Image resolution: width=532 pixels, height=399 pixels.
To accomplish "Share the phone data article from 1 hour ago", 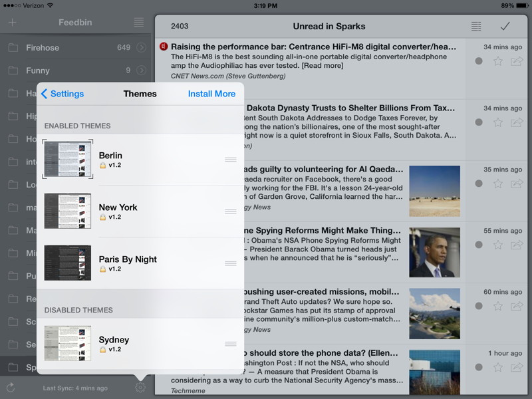I will (x=517, y=367).
